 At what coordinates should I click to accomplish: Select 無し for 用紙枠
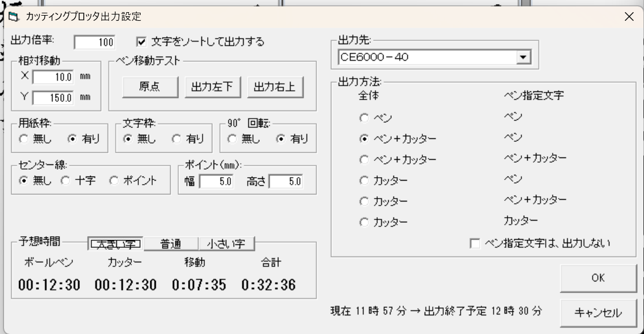pyautogui.click(x=24, y=139)
